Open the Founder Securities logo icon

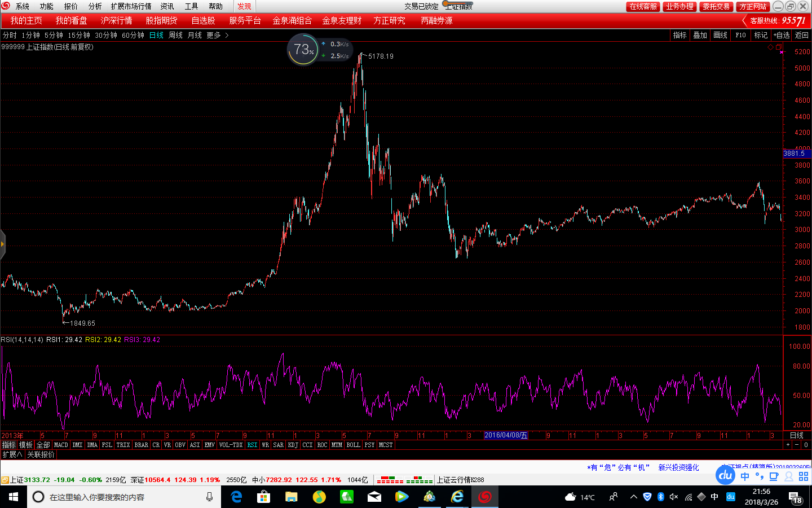coord(5,6)
